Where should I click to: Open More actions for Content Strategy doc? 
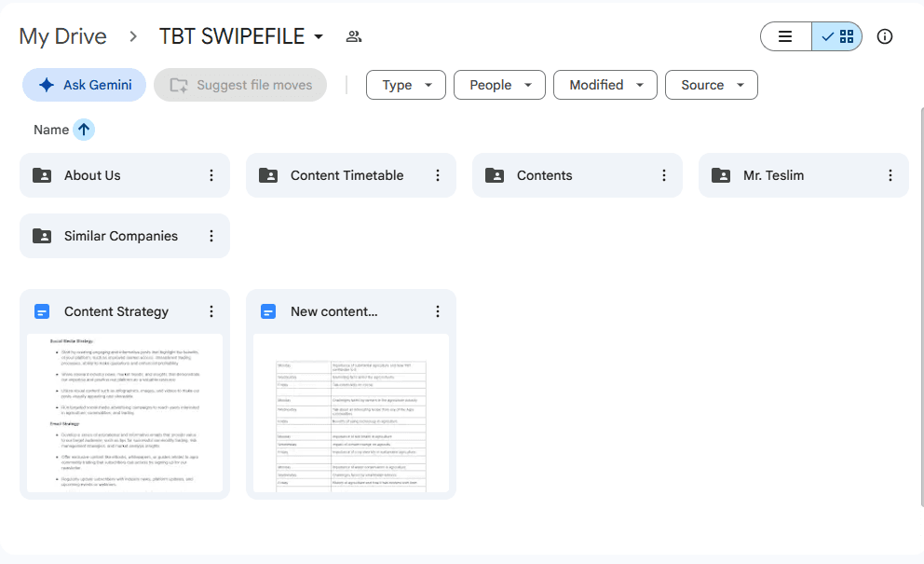211,311
